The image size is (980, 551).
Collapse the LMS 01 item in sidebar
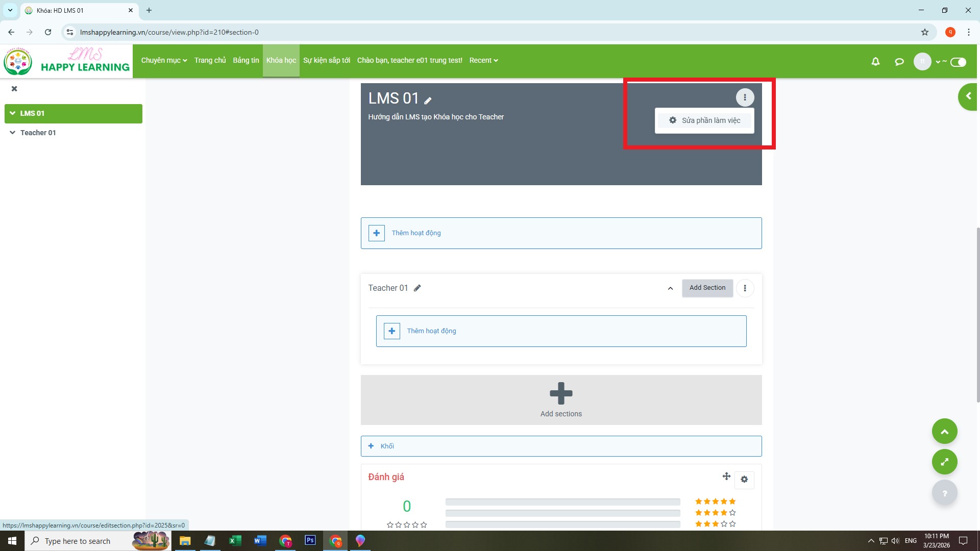tap(13, 113)
